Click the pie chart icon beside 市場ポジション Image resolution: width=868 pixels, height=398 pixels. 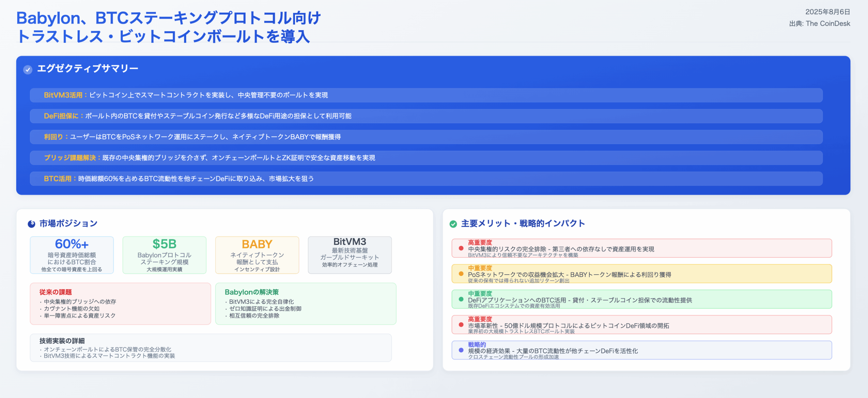[x=32, y=224]
